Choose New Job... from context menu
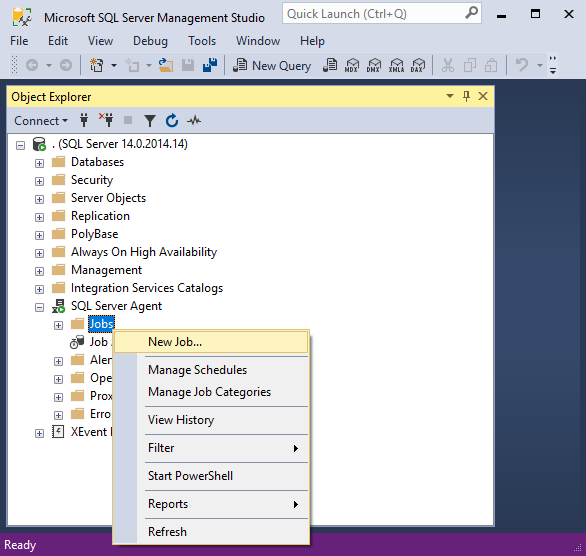The width and height of the screenshot is (586, 556). (211, 342)
